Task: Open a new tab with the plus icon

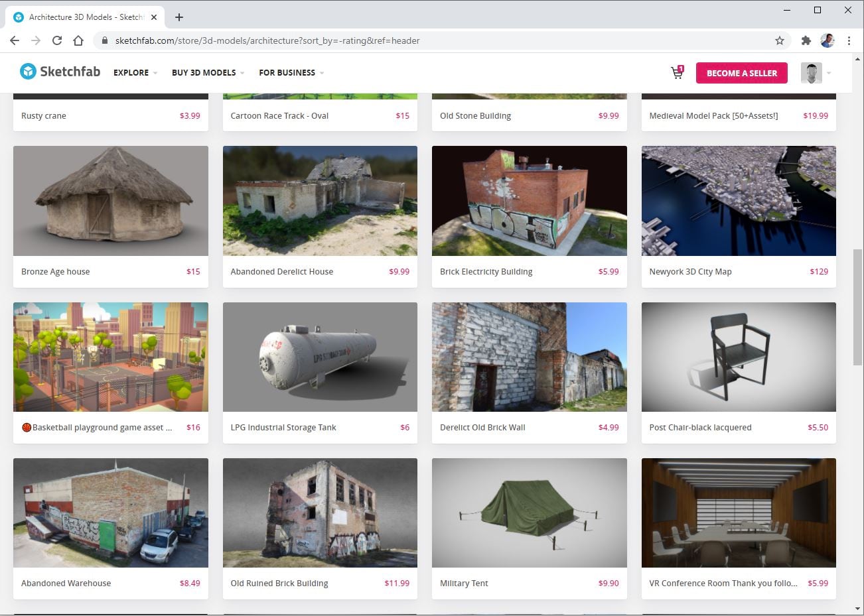Action: click(x=179, y=17)
